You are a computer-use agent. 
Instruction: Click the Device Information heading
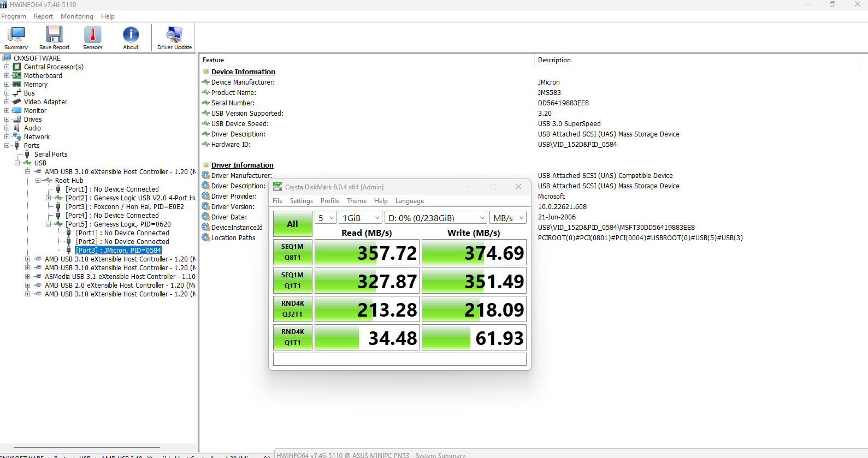[x=243, y=72]
